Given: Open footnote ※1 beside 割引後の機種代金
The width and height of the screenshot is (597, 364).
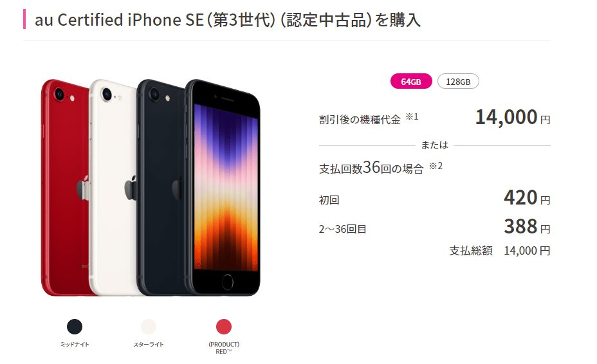Looking at the screenshot, I should 412,116.
